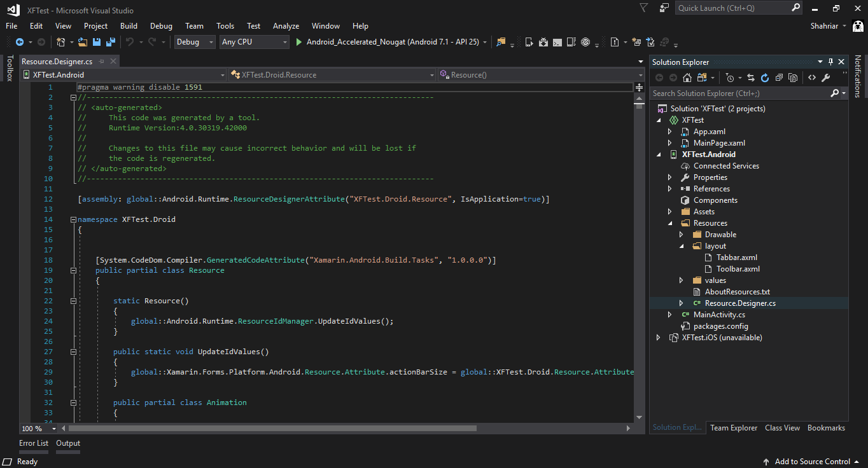This screenshot has width=868, height=468.
Task: Click the editor horizontal scrollbar thumb
Action: (272, 429)
